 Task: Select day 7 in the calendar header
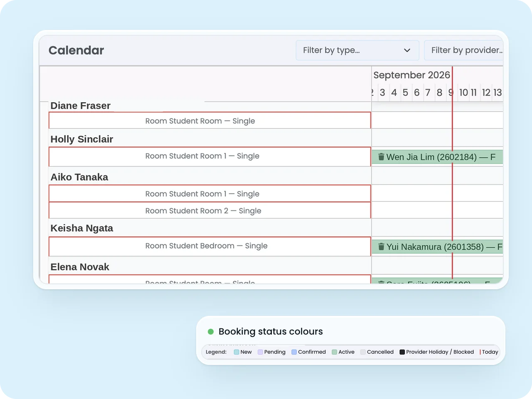428,92
